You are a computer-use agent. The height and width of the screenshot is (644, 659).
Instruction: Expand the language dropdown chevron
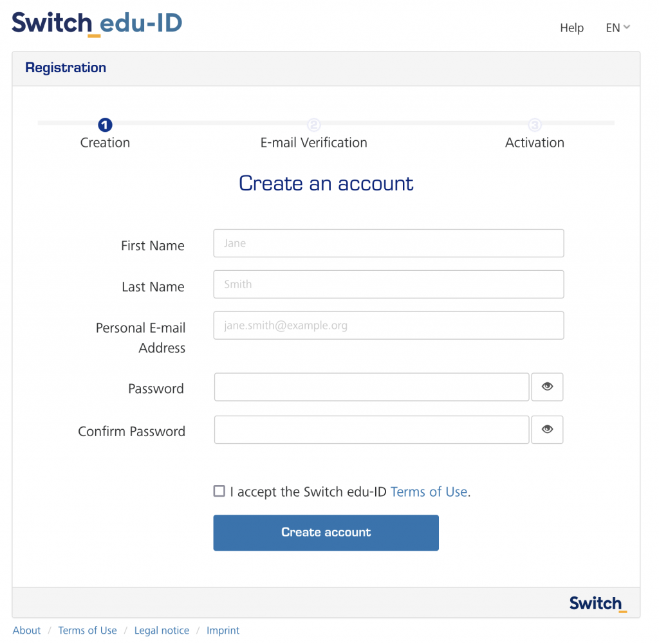point(627,28)
